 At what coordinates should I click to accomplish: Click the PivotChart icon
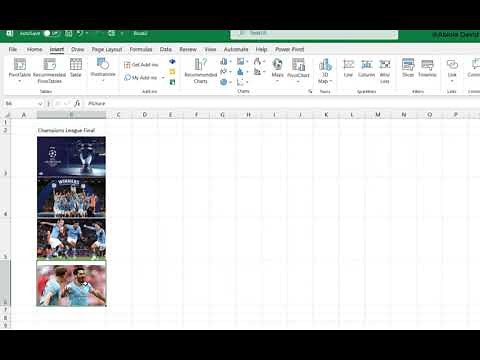[298, 64]
